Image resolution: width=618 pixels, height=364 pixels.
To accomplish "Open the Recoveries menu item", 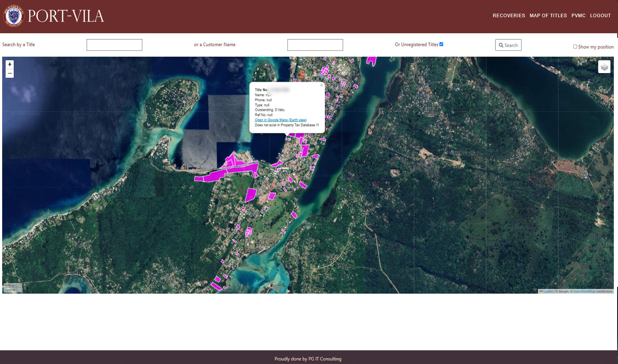I will pyautogui.click(x=509, y=16).
